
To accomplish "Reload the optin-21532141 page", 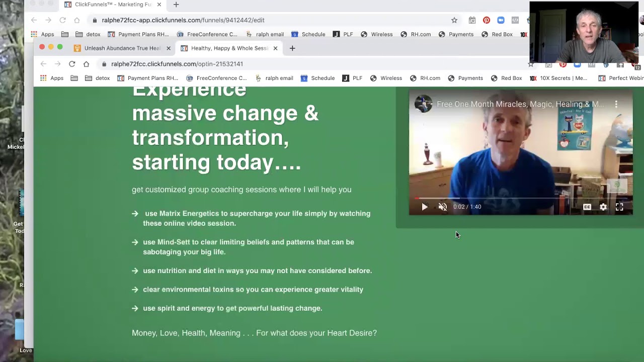I will click(72, 64).
